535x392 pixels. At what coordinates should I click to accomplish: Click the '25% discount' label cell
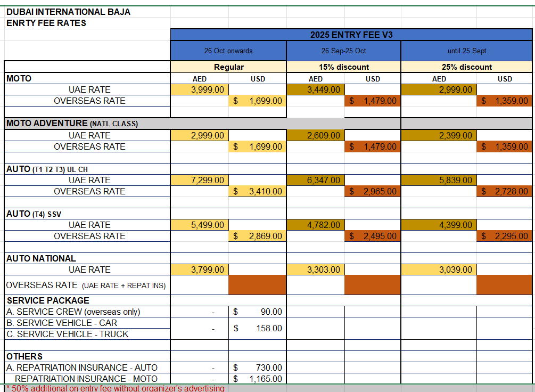coord(467,67)
